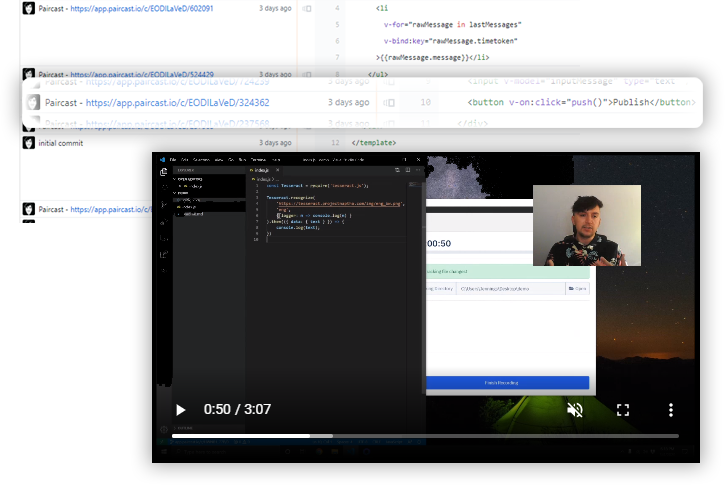
Task: Open the File menu in VS Code
Action: point(172,159)
